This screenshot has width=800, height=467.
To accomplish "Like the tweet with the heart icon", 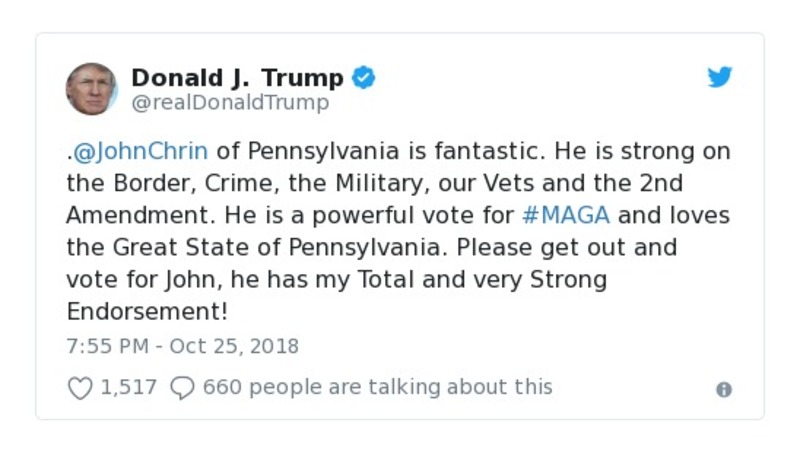I will click(x=80, y=388).
